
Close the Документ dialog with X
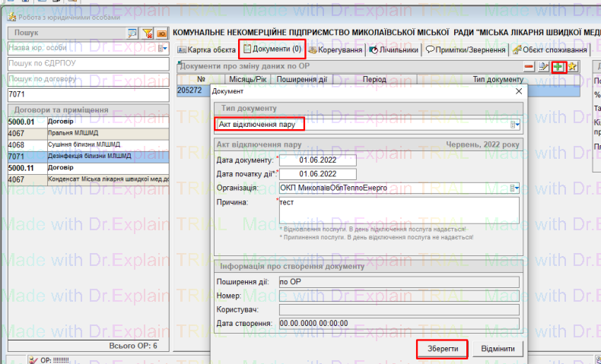click(520, 90)
